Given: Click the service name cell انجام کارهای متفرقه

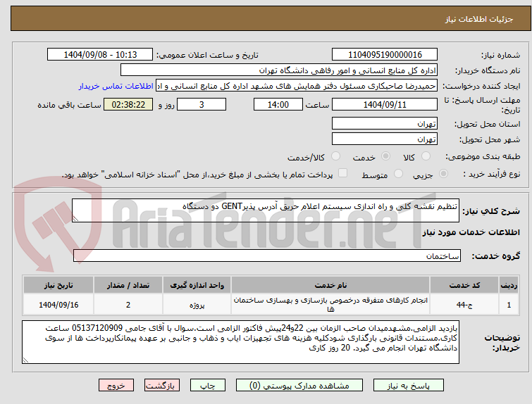Looking at the screenshot, I should click(330, 305).
